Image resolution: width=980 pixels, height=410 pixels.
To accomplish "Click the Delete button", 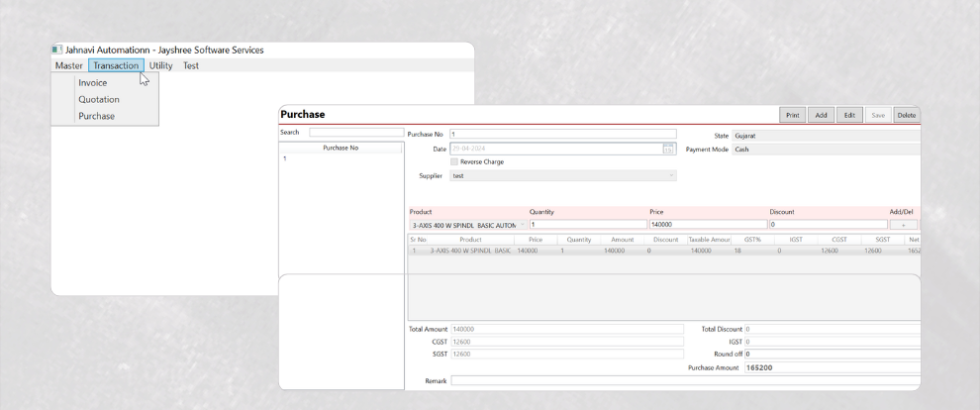I will tap(906, 115).
